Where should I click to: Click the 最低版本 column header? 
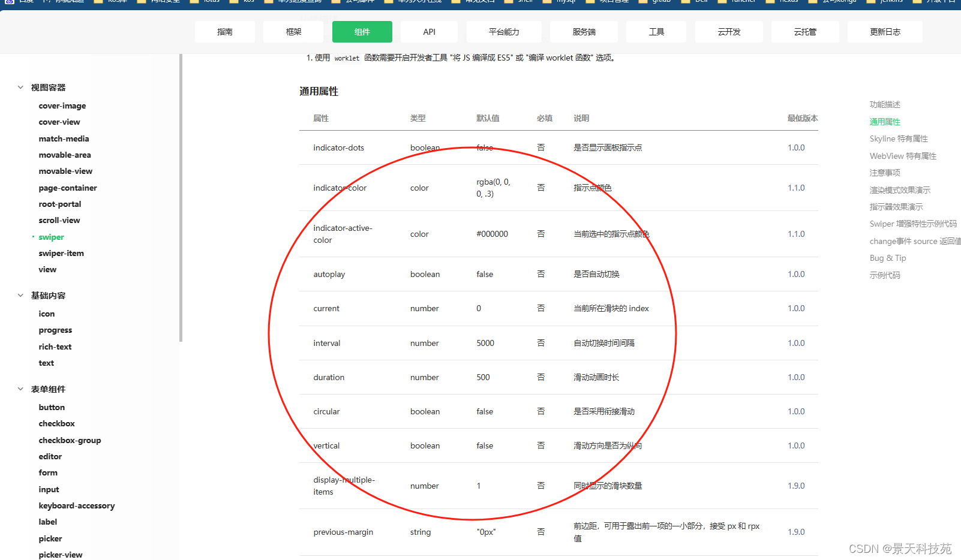tap(803, 118)
